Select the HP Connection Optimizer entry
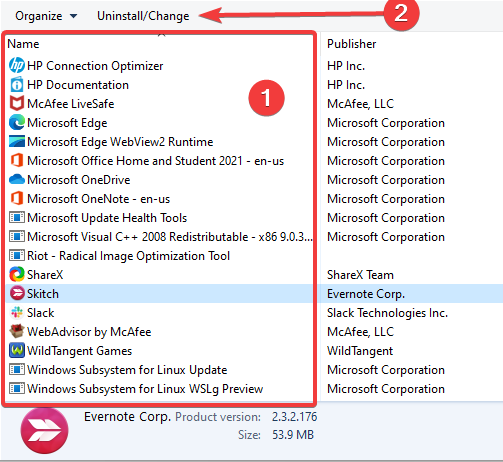 (95, 66)
